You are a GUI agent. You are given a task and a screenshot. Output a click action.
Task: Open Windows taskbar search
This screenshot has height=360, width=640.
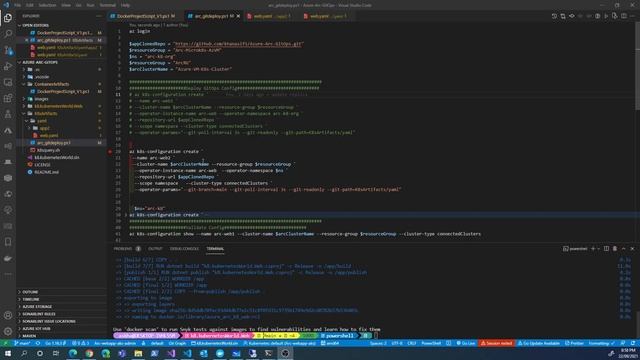(24, 353)
